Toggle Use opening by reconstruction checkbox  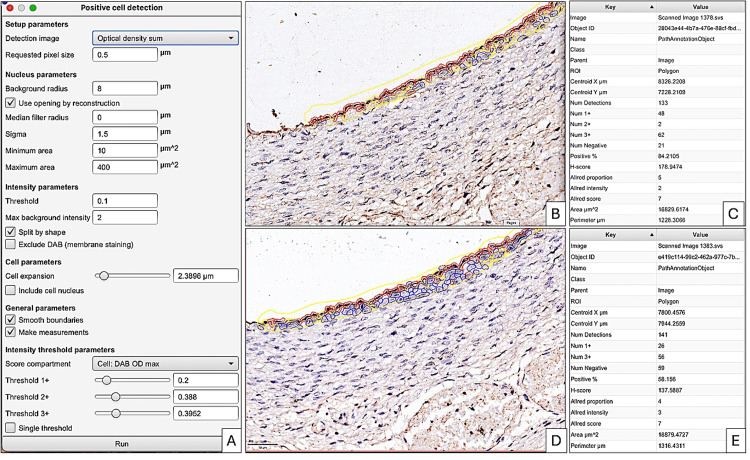(x=11, y=103)
